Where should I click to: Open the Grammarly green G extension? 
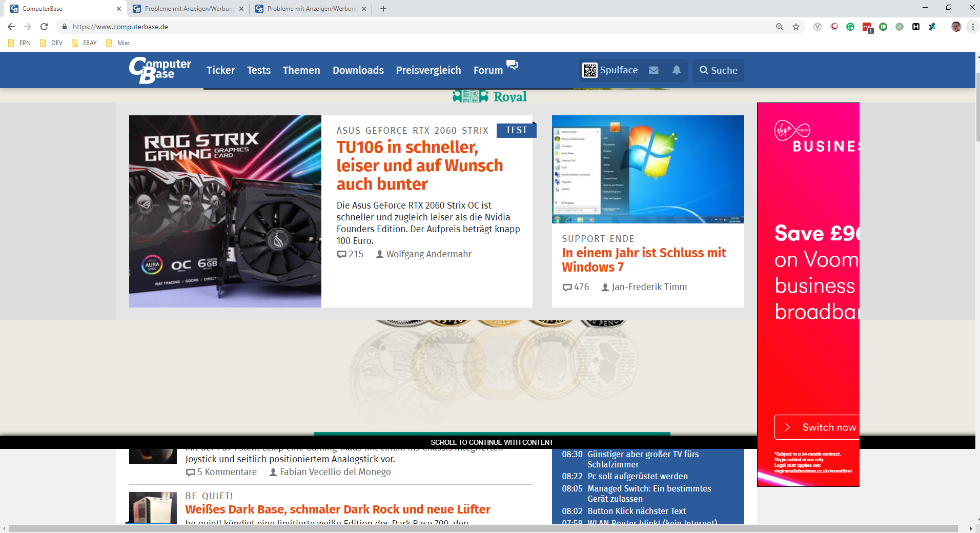click(x=850, y=27)
